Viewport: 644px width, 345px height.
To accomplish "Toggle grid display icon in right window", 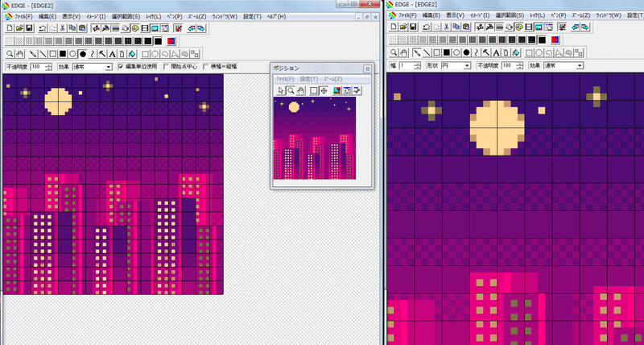I will click(x=562, y=27).
